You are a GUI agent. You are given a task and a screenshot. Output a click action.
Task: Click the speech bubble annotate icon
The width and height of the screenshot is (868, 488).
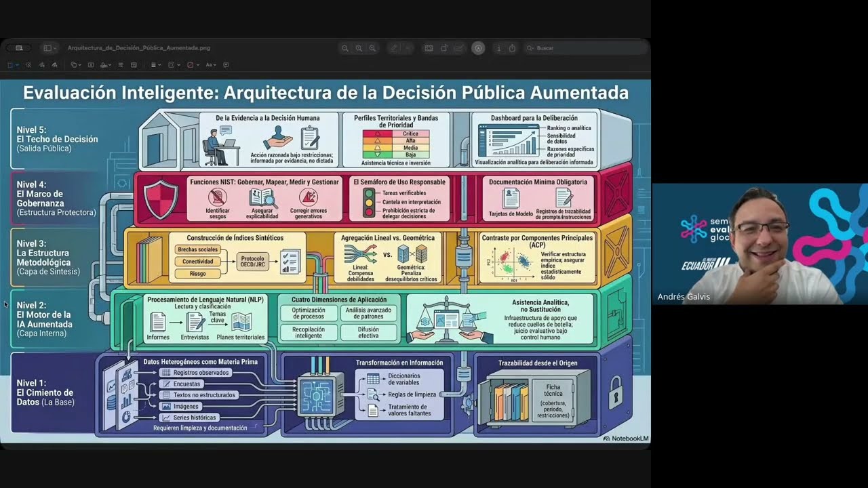(x=226, y=65)
